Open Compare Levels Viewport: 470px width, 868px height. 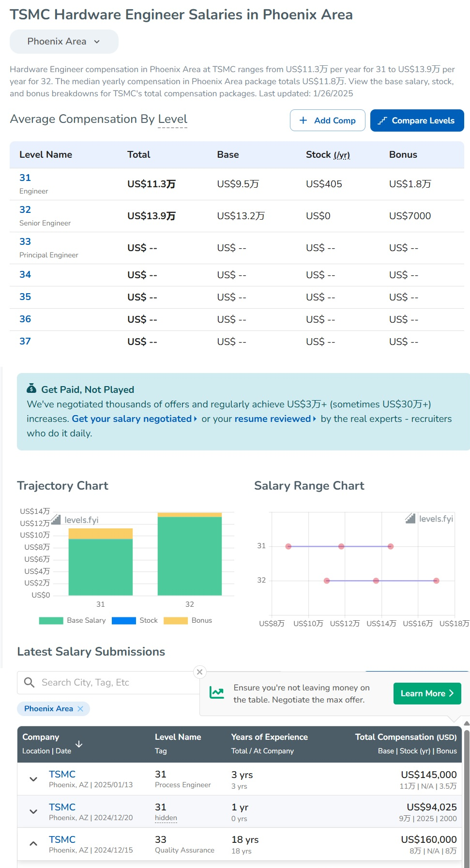coord(417,120)
